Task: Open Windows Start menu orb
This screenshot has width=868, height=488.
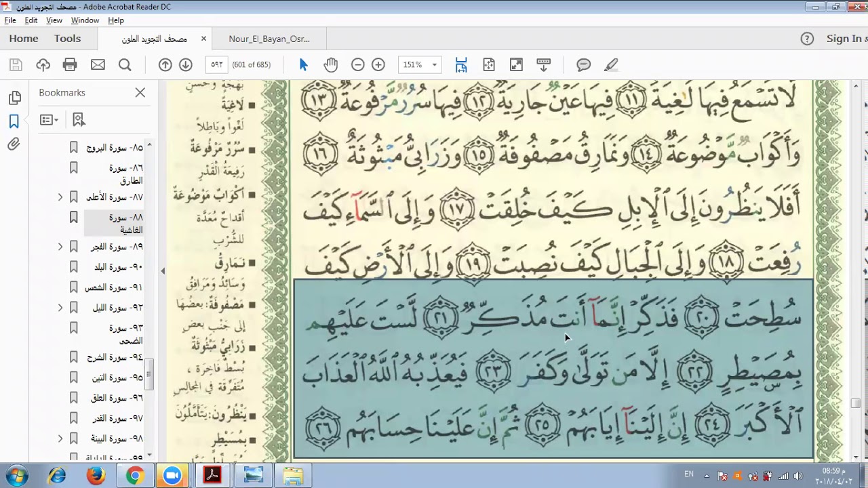Action: tap(16, 476)
